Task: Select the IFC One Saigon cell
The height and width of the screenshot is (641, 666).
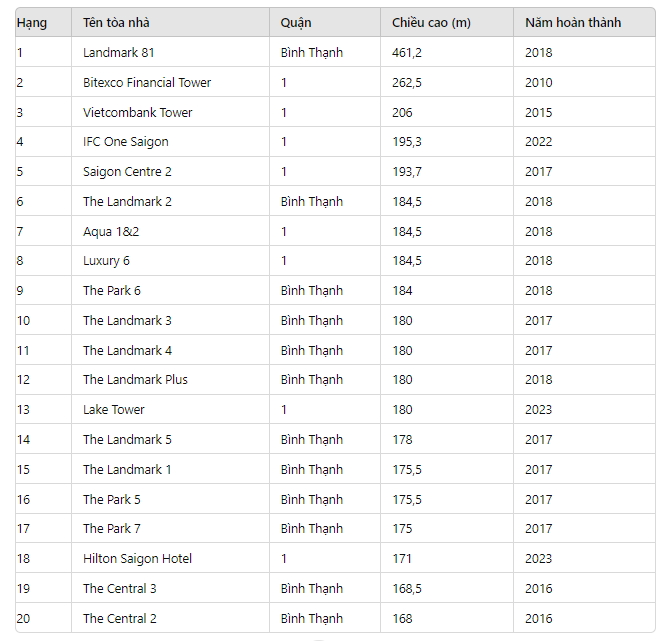Action: pos(126,142)
